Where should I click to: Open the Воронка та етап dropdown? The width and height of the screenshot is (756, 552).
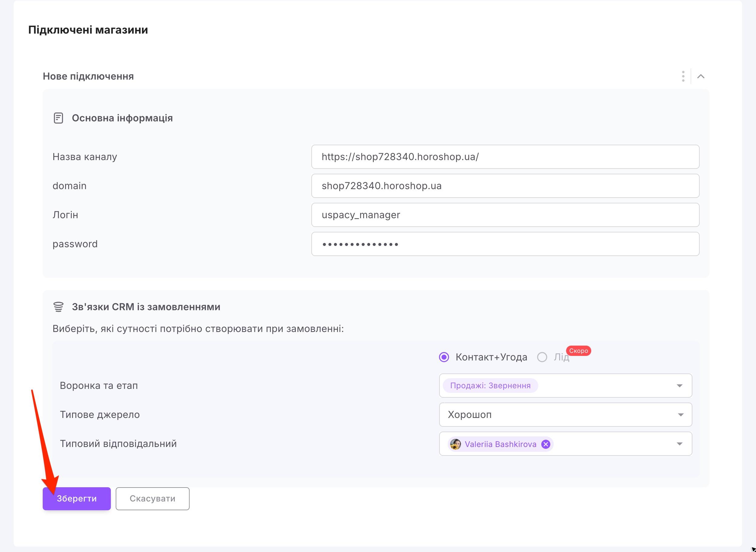pos(565,386)
